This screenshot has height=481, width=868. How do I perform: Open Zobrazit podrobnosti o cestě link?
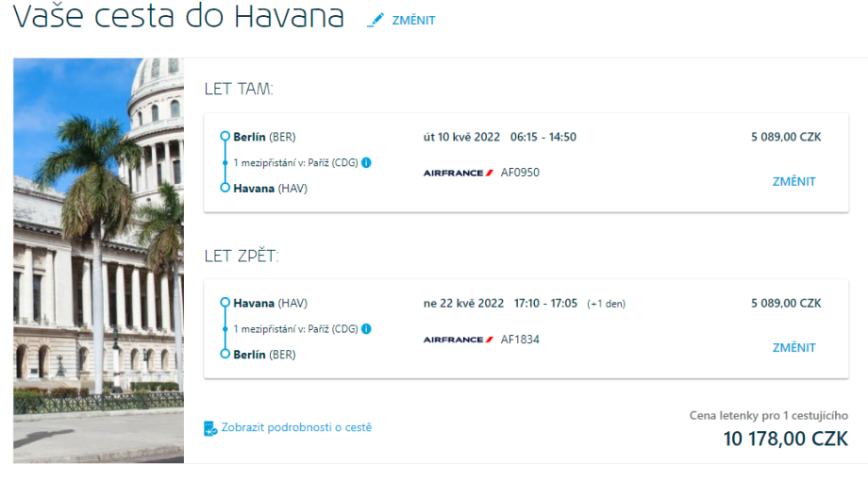296,427
